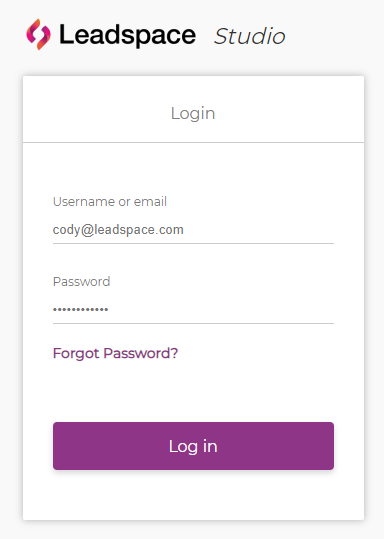Click the underline of the password field
Image resolution: width=384 pixels, height=539 pixels.
pos(193,323)
